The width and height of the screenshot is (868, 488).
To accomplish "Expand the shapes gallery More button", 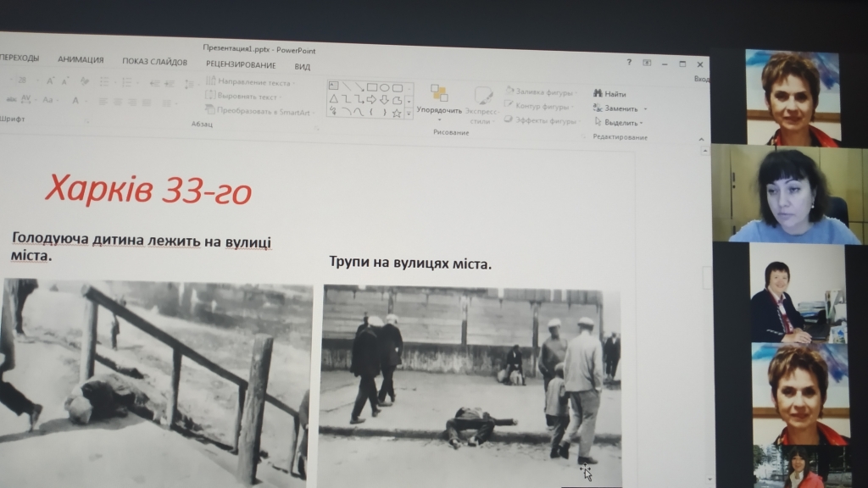I will [409, 114].
